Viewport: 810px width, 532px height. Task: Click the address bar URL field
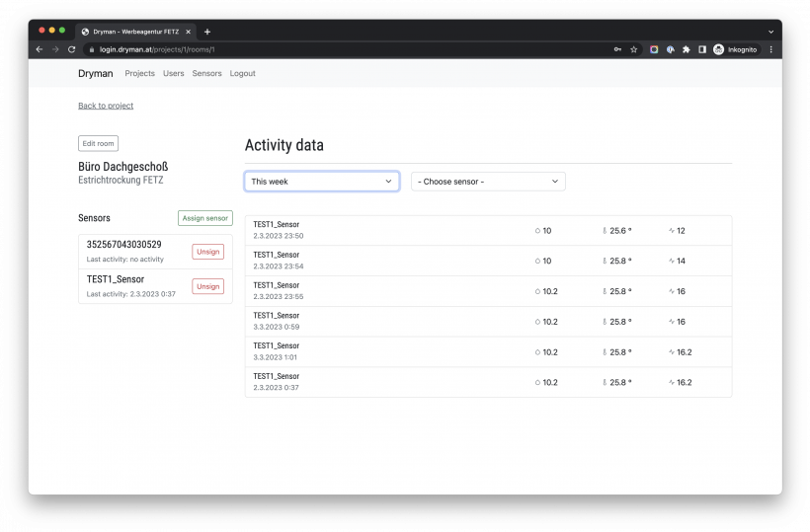[x=346, y=49]
